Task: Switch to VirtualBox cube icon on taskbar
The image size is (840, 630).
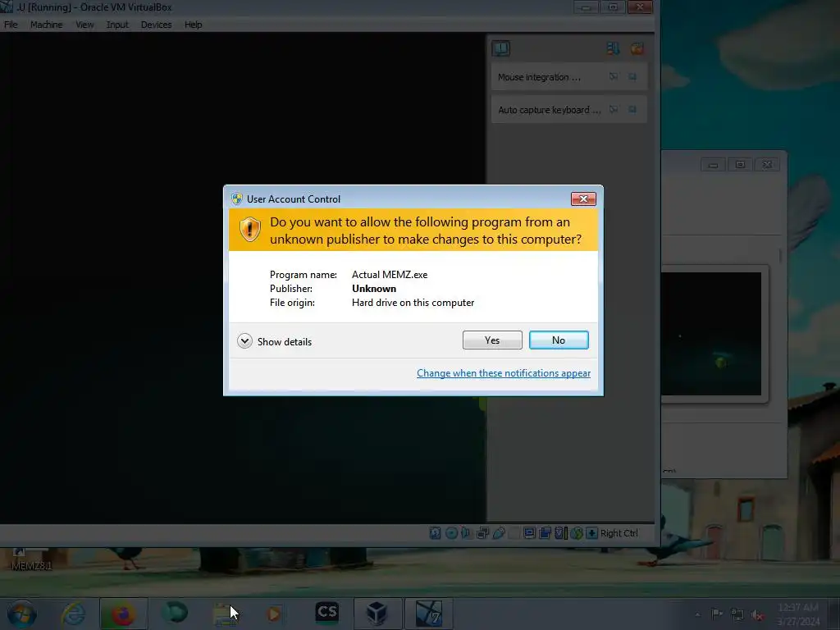Action: [377, 614]
